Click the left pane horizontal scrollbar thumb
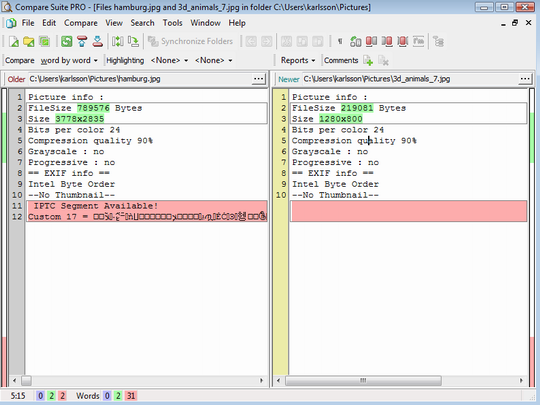 click(27, 381)
